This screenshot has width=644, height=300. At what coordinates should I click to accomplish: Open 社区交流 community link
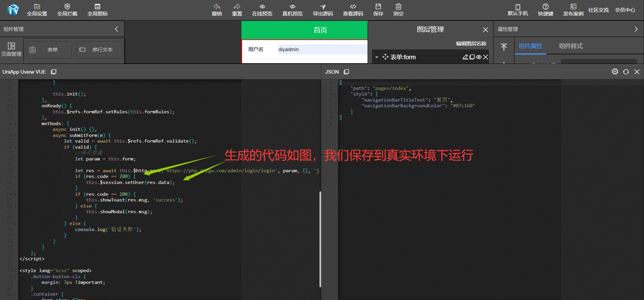pos(599,10)
